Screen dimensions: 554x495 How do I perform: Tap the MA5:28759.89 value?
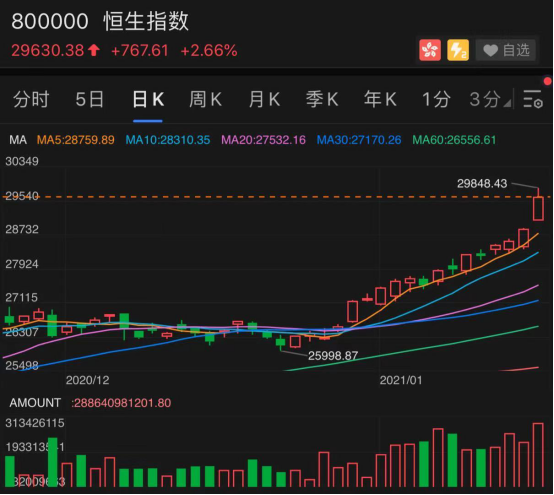pyautogui.click(x=76, y=140)
